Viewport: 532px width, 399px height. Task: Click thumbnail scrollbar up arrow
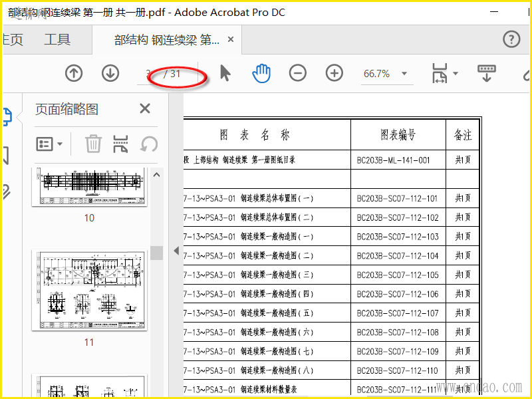(156, 175)
